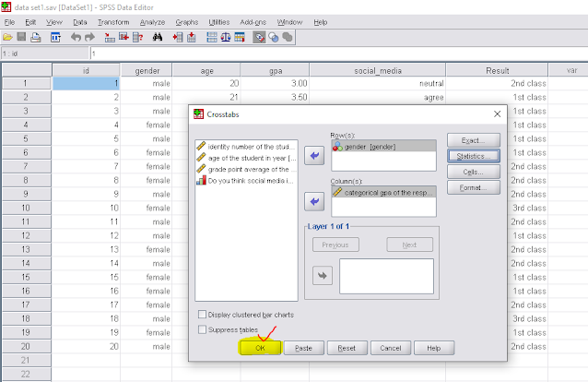Open the Edit menu
The height and width of the screenshot is (382, 588).
[30, 22]
